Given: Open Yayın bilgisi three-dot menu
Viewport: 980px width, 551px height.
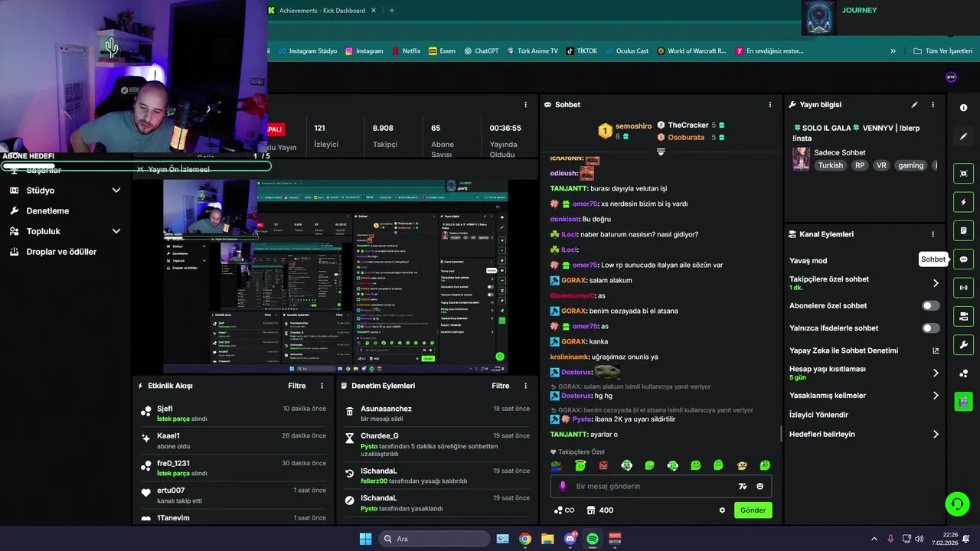Looking at the screenshot, I should pos(933,105).
